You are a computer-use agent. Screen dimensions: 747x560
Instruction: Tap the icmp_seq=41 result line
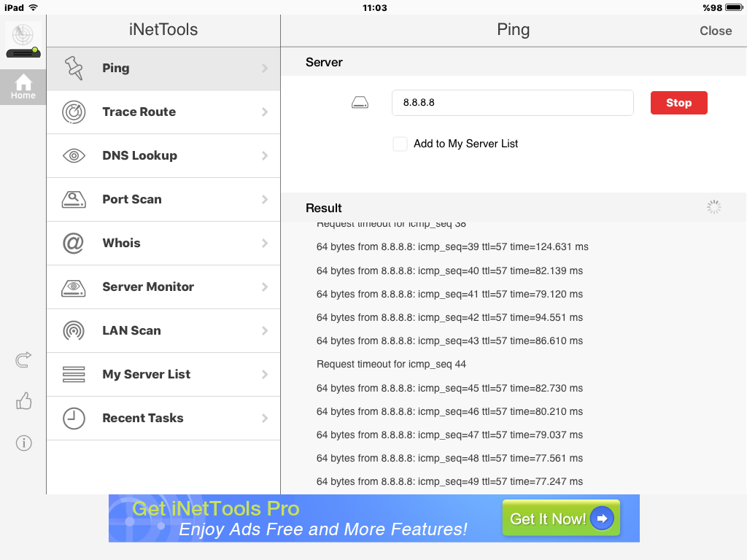[449, 295]
